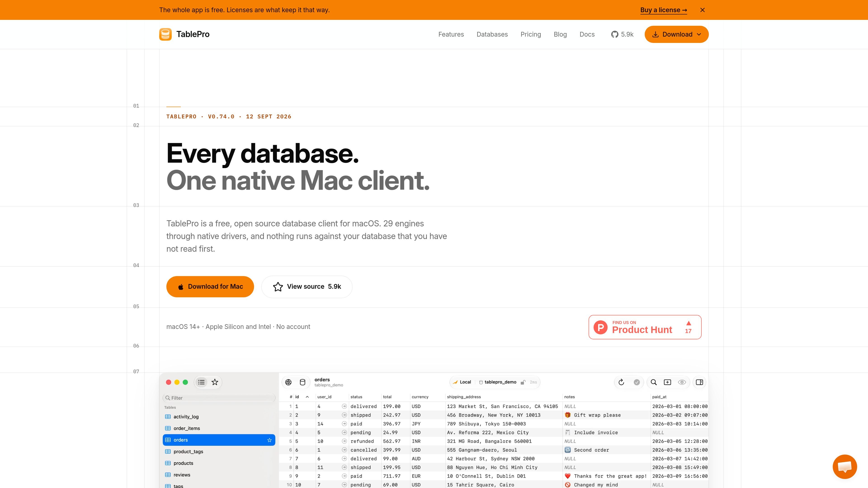Click the TablePro brand name text

pos(193,34)
